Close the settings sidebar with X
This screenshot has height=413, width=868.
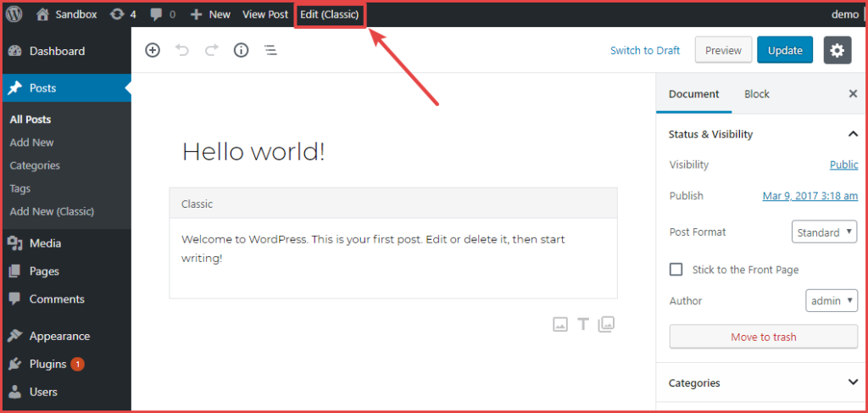(x=853, y=94)
